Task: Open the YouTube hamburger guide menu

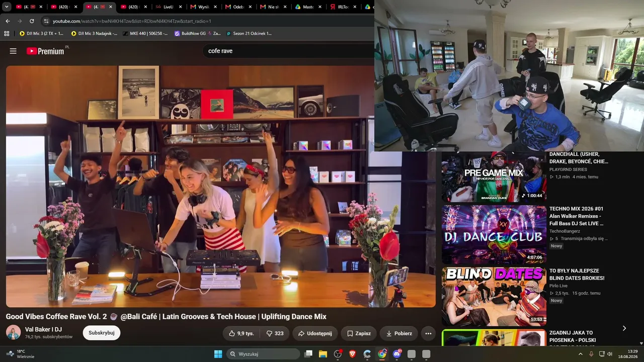Action: tap(13, 51)
